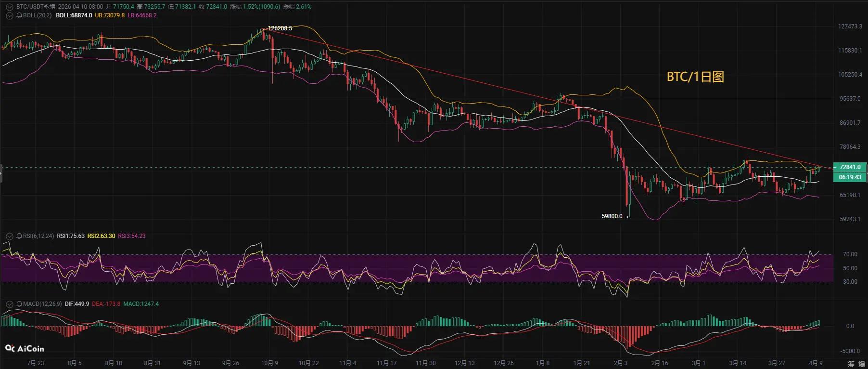Click the RSI3:54.23 value
868x369 pixels.
click(x=132, y=236)
